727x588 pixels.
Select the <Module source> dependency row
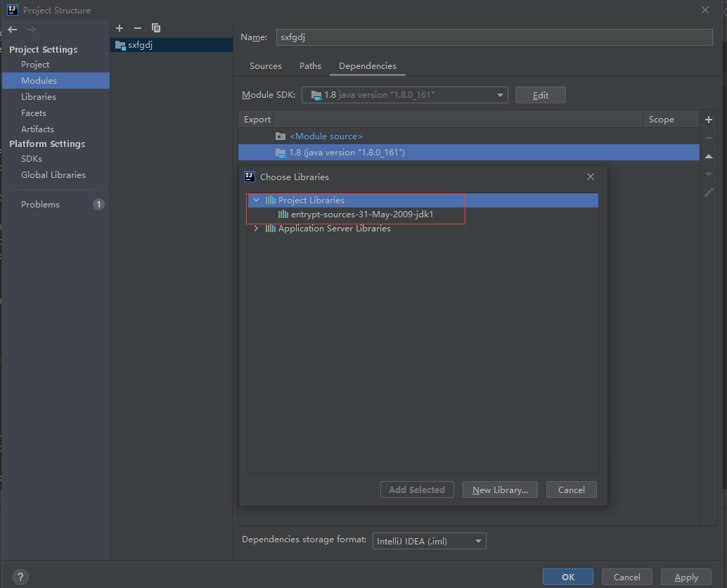[469, 136]
